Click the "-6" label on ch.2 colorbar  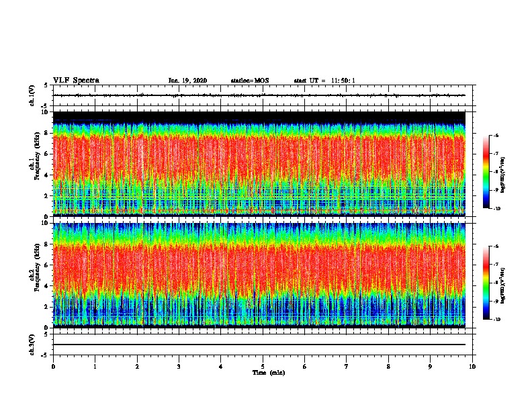point(496,246)
